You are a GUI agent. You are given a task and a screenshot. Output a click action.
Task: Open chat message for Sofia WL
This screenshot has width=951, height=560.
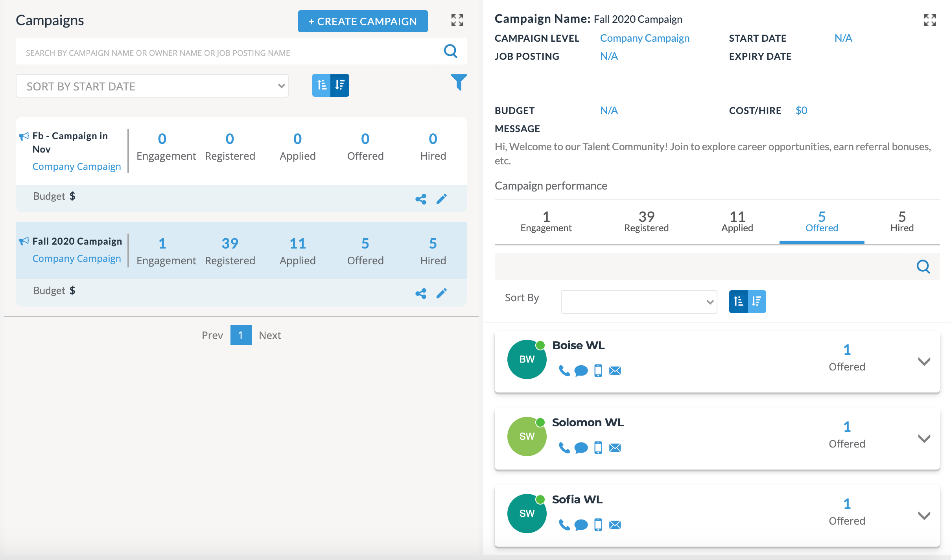coord(581,525)
